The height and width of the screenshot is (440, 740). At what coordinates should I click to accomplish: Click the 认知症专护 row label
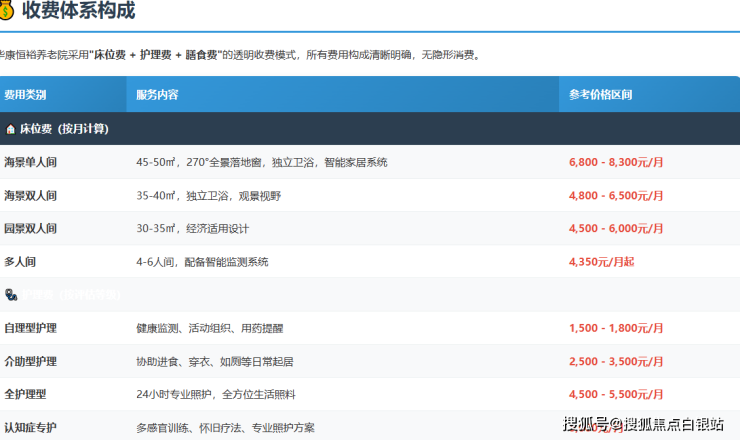[x=30, y=427]
